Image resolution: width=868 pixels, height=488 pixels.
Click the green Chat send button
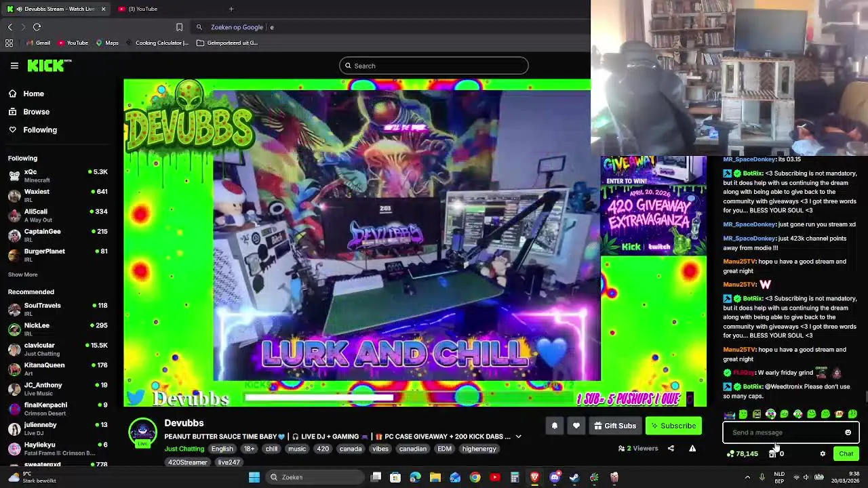coord(846,454)
